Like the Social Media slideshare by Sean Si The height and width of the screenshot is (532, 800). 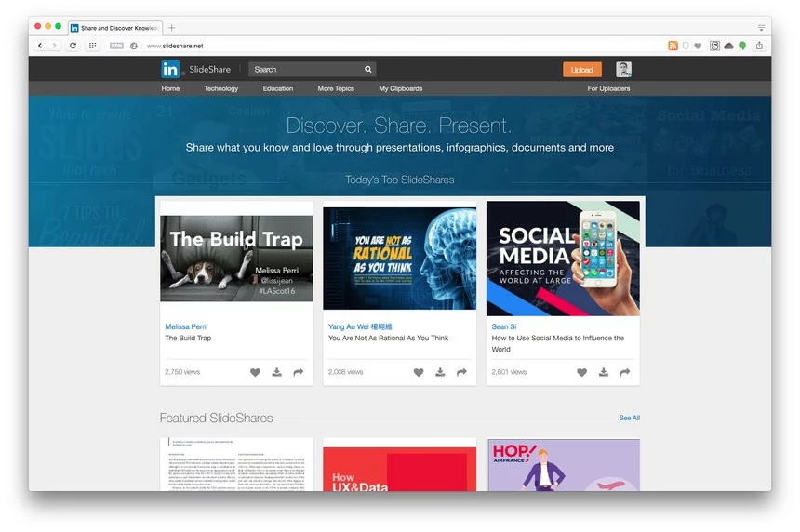pos(581,372)
